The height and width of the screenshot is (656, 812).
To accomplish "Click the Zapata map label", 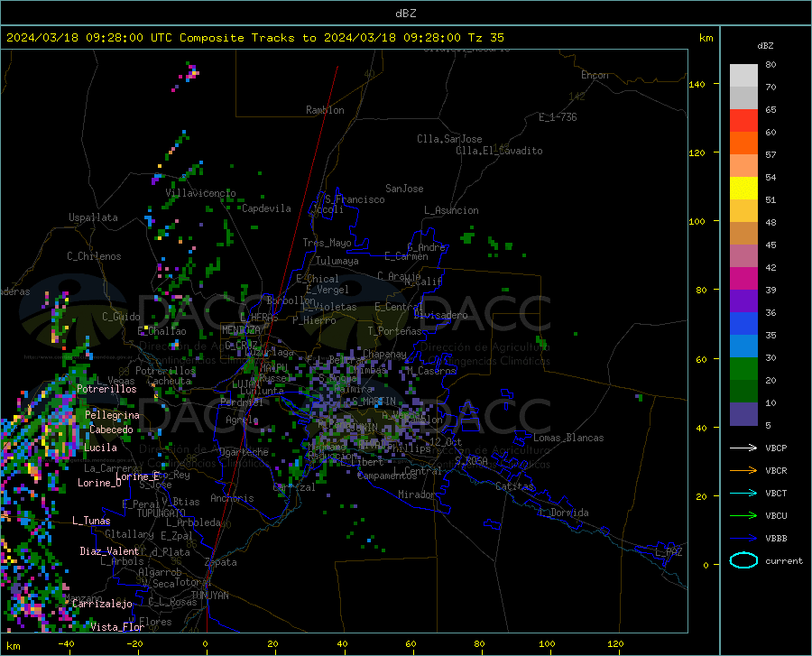I will pos(221,562).
